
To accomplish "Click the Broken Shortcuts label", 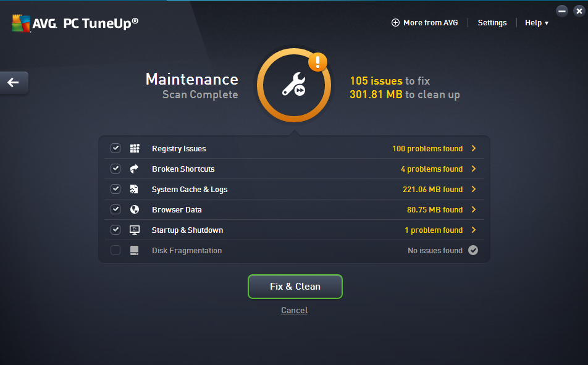I will point(183,169).
